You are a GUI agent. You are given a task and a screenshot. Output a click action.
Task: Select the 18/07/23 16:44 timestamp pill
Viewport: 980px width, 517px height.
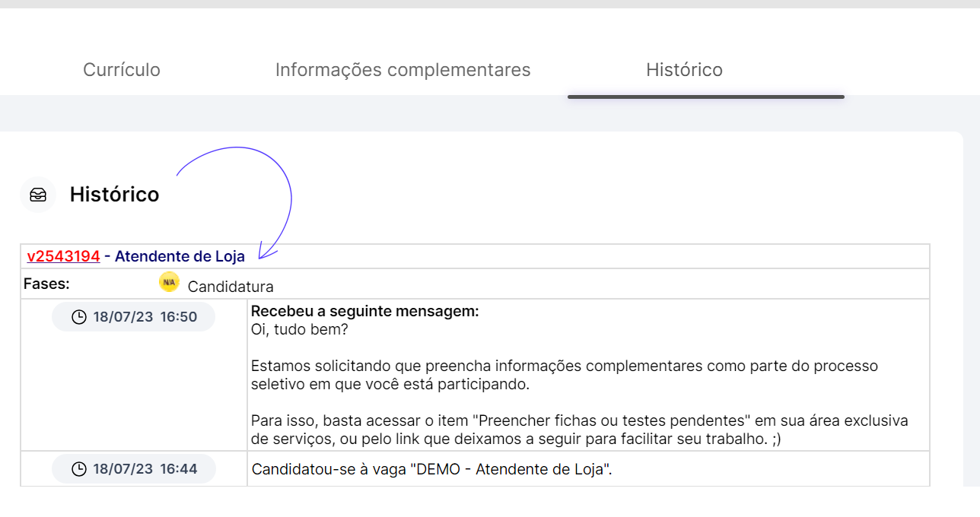(133, 469)
